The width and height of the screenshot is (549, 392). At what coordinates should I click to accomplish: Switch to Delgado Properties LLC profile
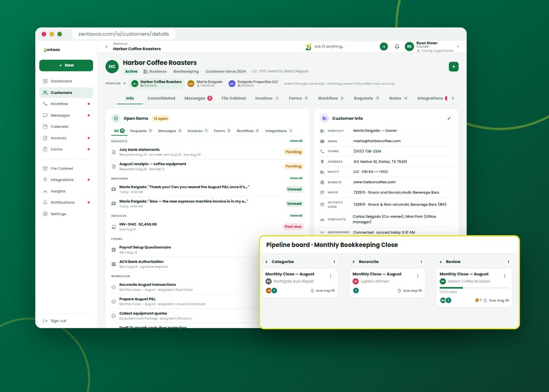click(x=253, y=83)
